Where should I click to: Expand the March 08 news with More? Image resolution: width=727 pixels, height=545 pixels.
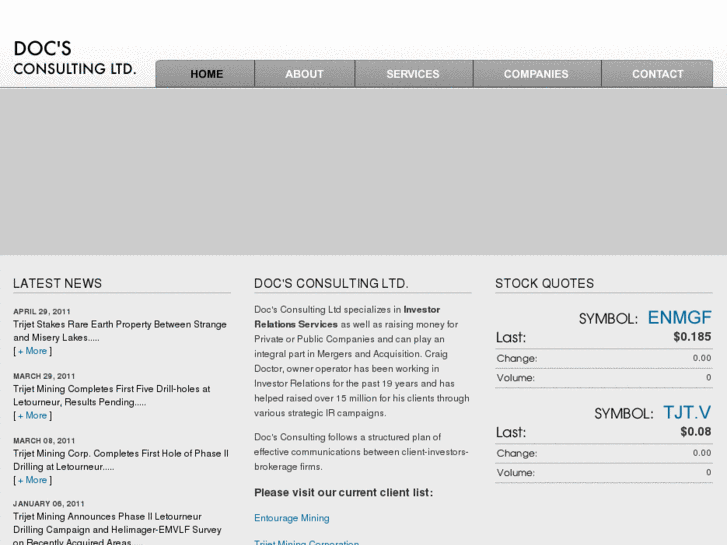tap(32, 480)
